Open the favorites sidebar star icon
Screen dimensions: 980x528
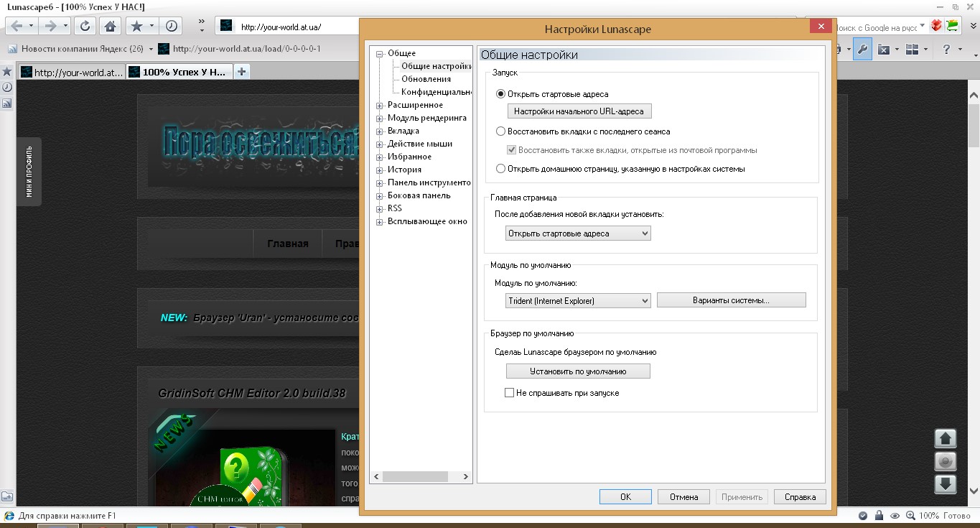point(6,72)
